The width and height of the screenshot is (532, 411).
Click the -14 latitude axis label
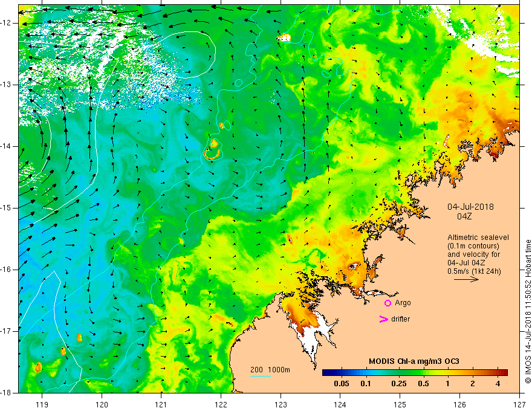click(7, 146)
